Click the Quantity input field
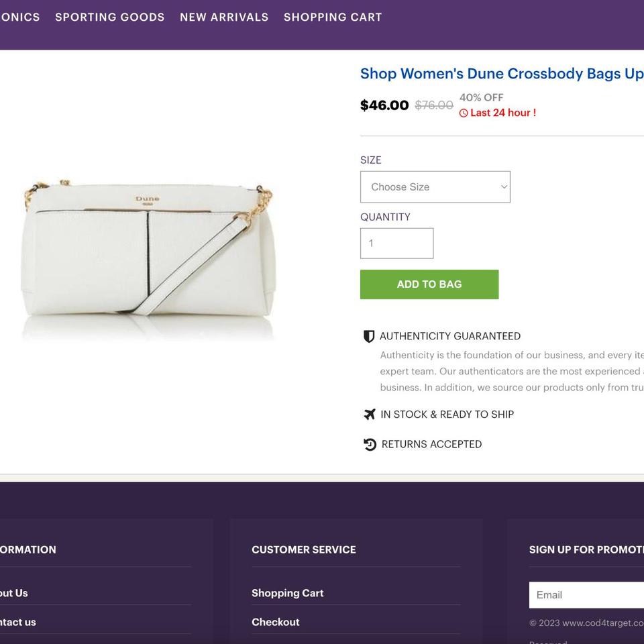The width and height of the screenshot is (644, 644). (396, 244)
